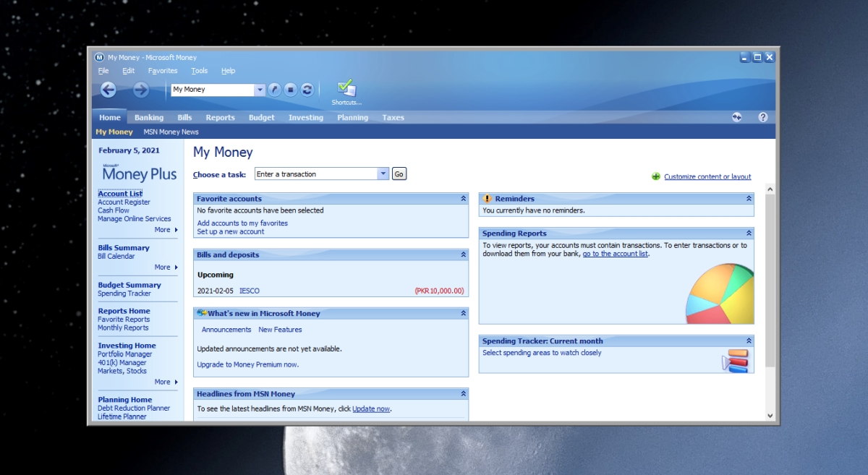Open the Shortcuts checkmark icon
The height and width of the screenshot is (475, 868).
[x=346, y=88]
